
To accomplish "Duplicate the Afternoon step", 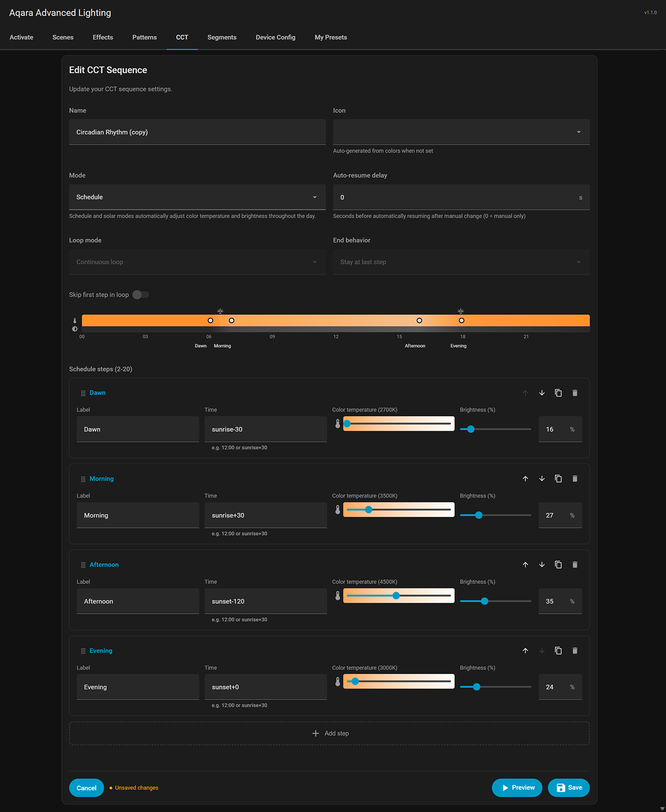I will click(558, 564).
